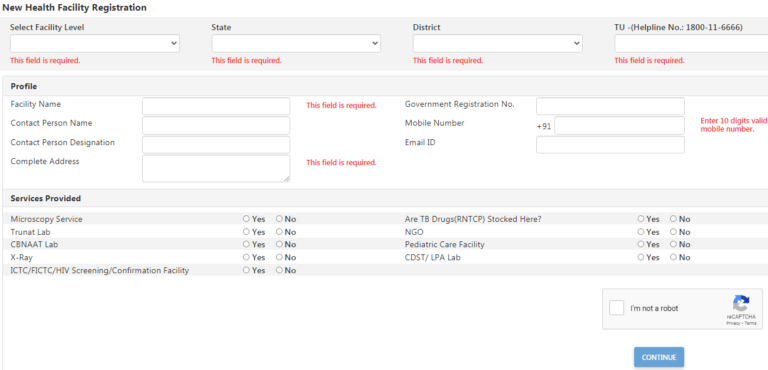Screen dimensions: 768x370
Task: Select No for NGO
Action: click(673, 232)
